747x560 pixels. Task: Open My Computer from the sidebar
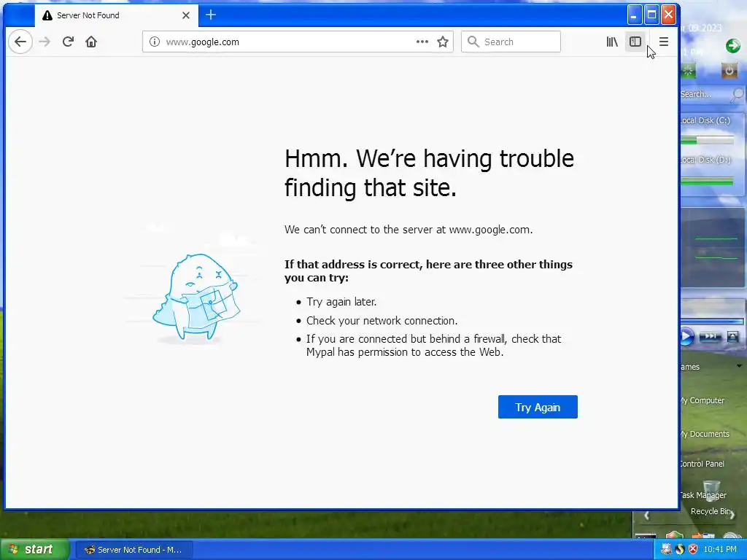703,400
